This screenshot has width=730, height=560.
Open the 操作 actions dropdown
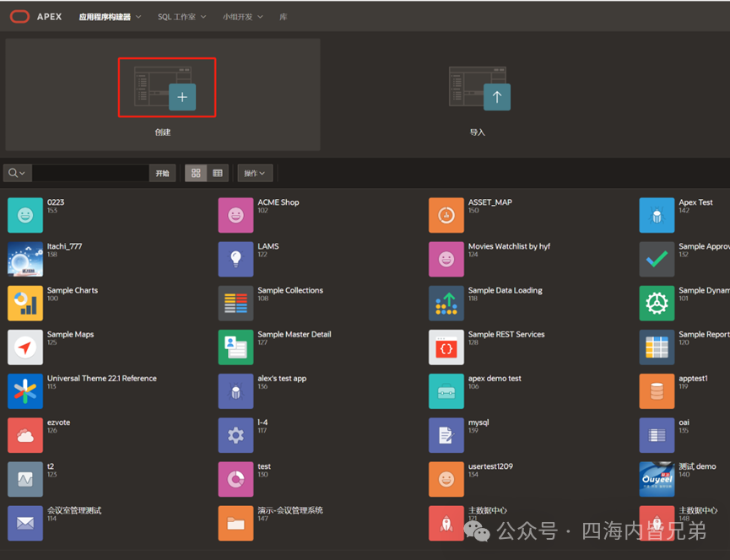point(255,173)
